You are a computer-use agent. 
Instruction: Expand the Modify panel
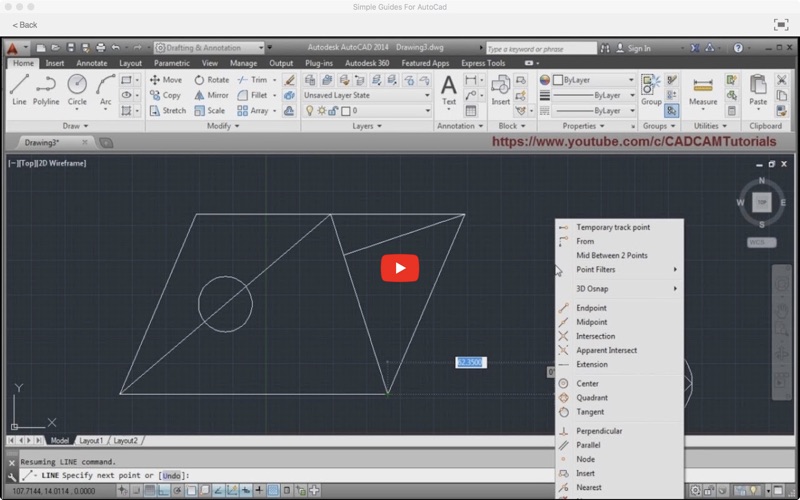click(x=223, y=126)
